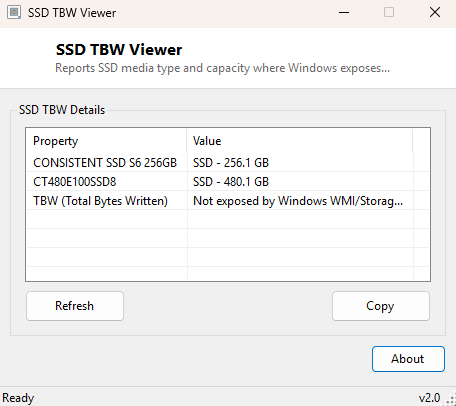
Task: Click the SSD TBW Viewer app icon in title bar
Action: pos(14,13)
